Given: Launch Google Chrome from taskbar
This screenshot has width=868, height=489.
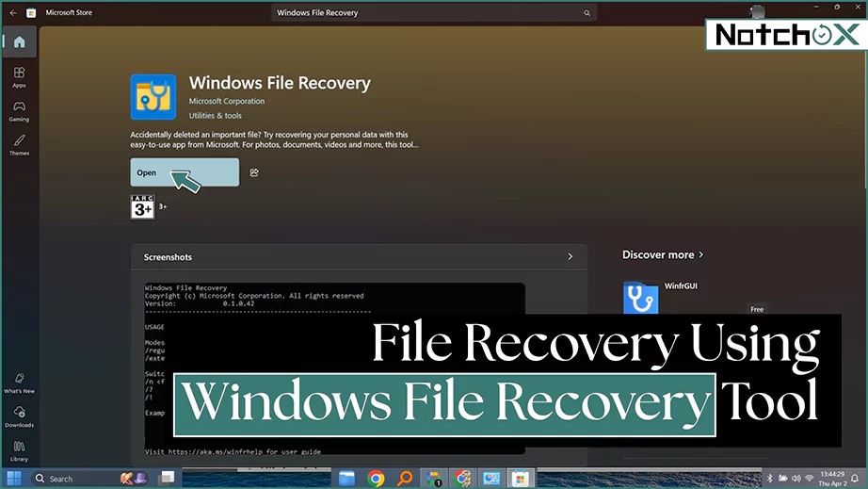Looking at the screenshot, I should pyautogui.click(x=376, y=478).
